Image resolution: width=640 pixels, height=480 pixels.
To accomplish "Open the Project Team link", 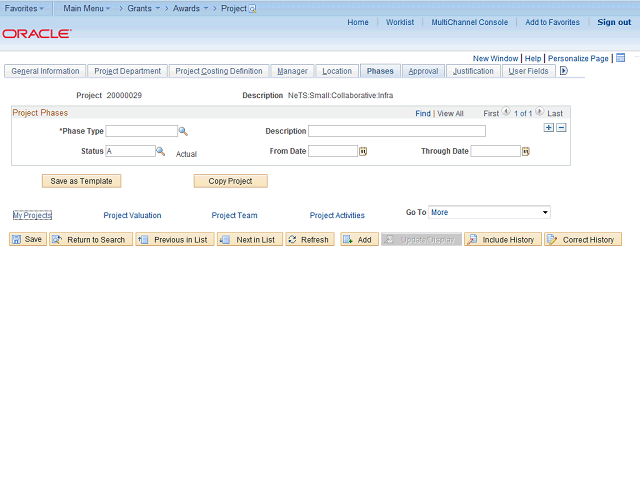I will tap(234, 215).
